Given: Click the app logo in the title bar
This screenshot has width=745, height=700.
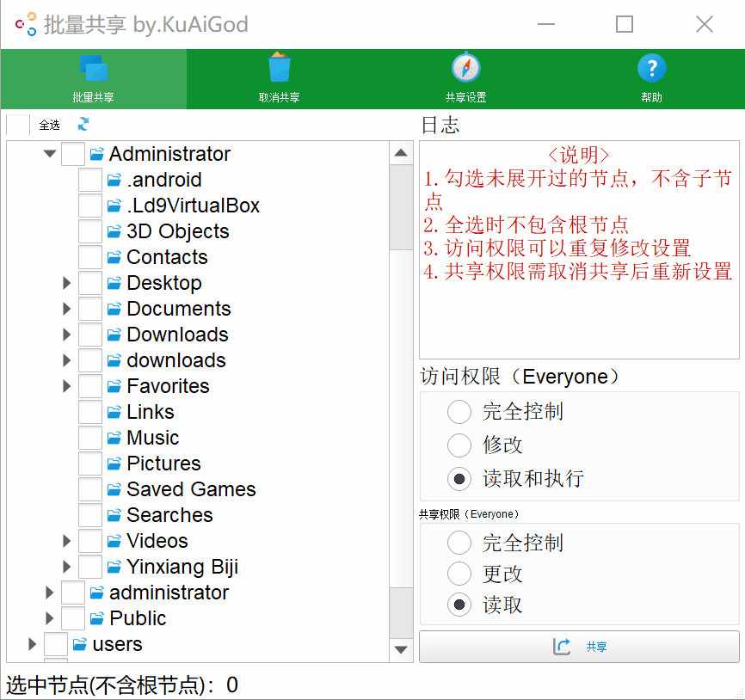Looking at the screenshot, I should (23, 24).
